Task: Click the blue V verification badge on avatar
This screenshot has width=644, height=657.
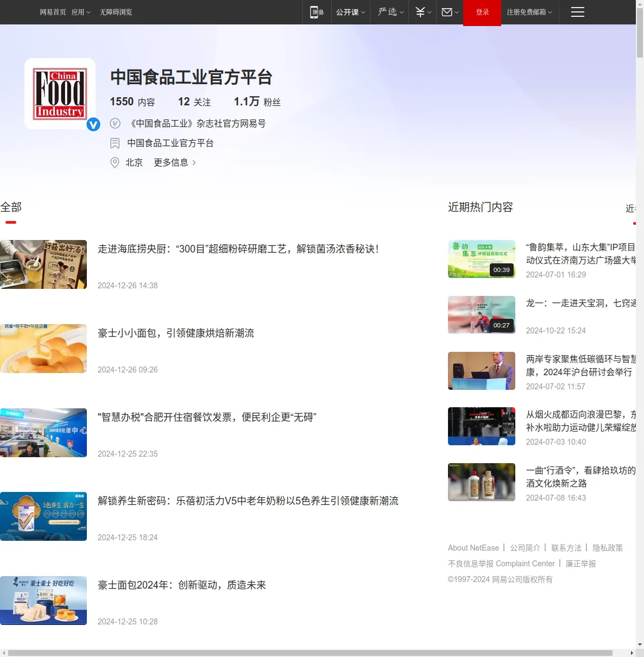Action: 93,124
